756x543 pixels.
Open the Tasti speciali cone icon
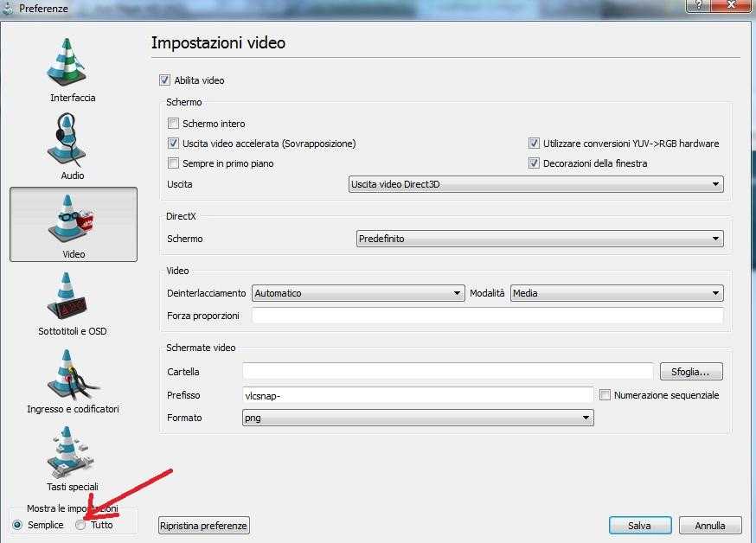(x=69, y=452)
